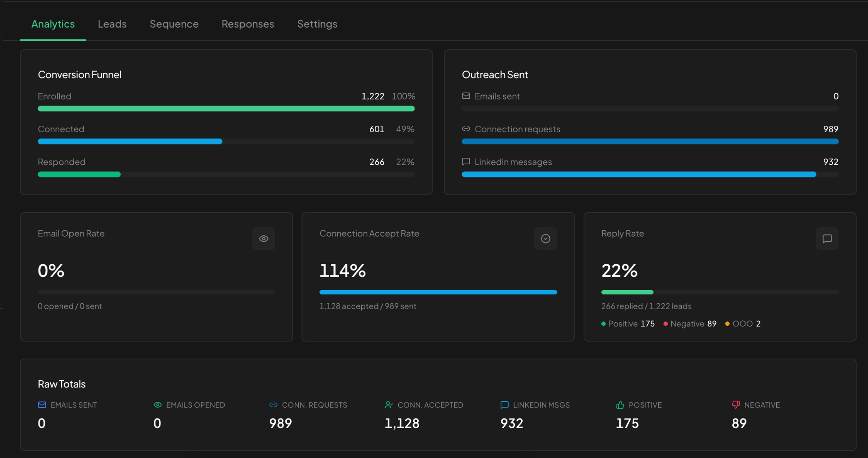Open the Sequence tab

click(x=174, y=24)
